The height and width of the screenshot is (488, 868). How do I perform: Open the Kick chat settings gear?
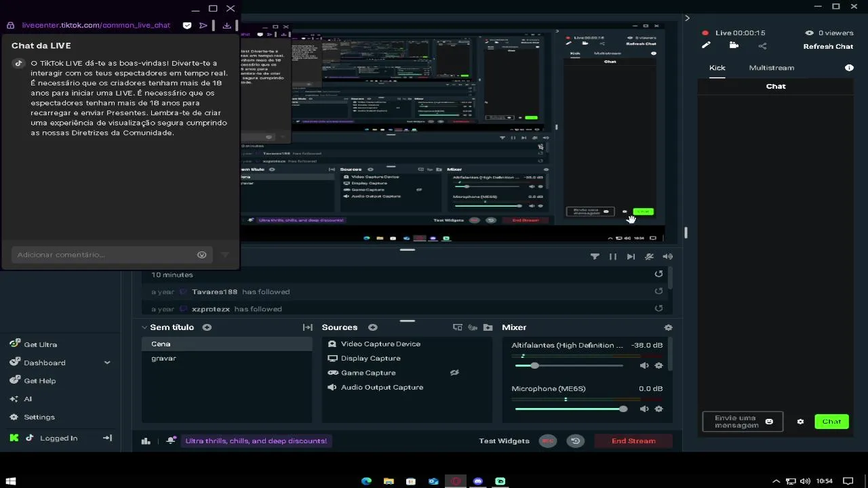tap(800, 422)
